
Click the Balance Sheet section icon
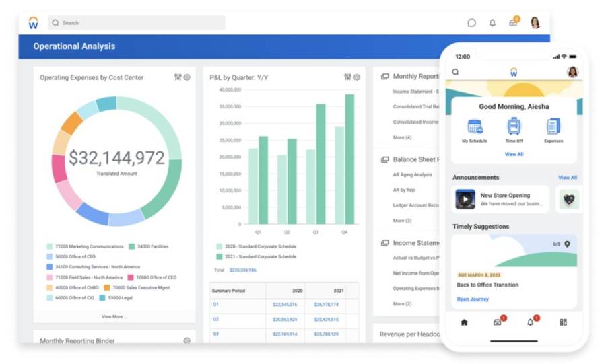click(385, 159)
